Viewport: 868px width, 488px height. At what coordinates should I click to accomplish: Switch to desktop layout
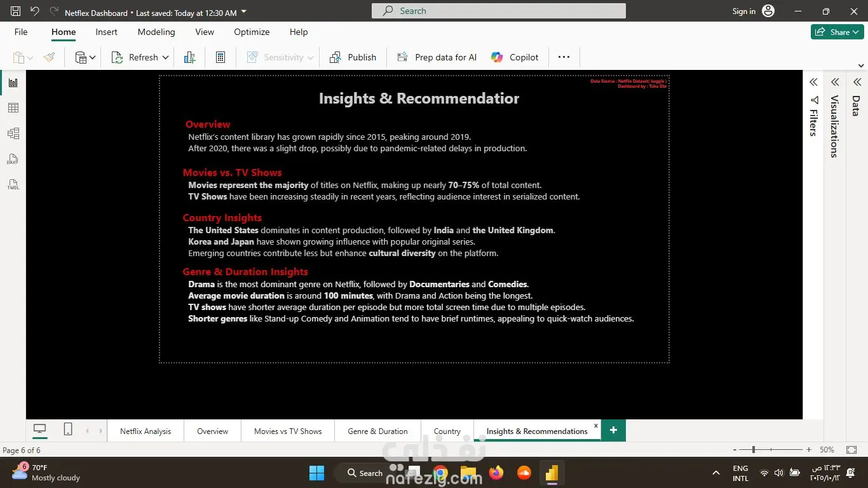[40, 430]
